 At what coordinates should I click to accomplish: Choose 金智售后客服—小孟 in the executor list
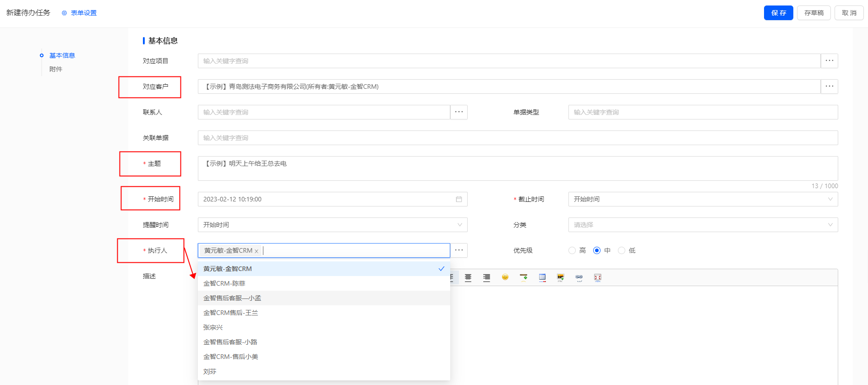point(324,298)
